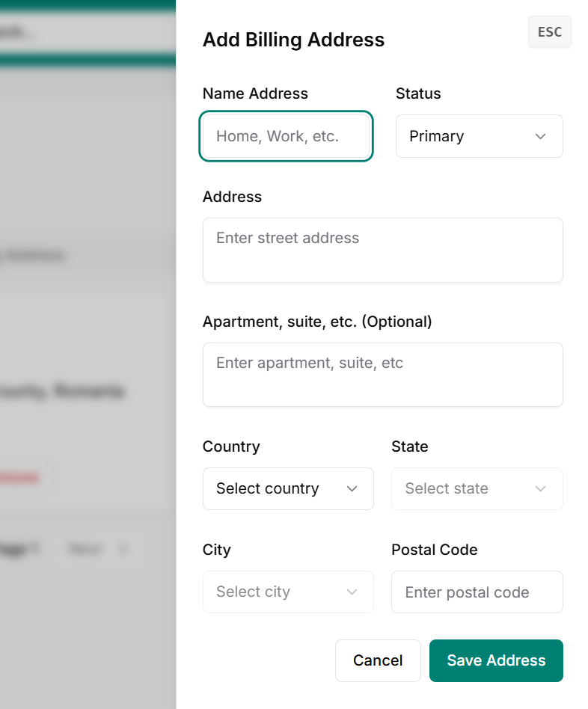Click the Cancel button
This screenshot has height=709, width=588.
tap(378, 660)
